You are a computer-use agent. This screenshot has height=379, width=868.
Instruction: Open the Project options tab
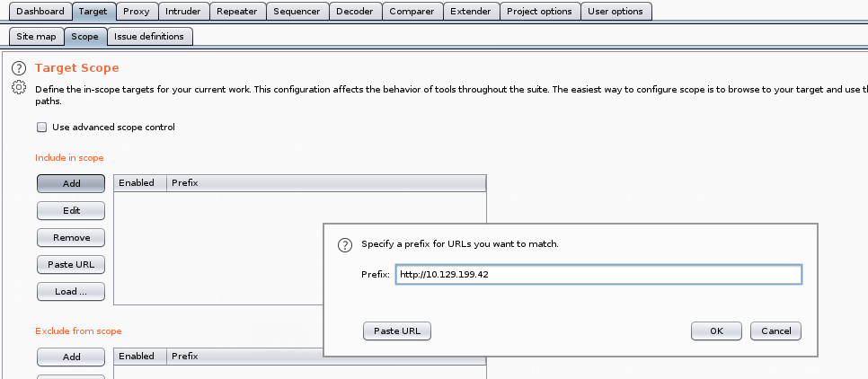pyautogui.click(x=539, y=12)
